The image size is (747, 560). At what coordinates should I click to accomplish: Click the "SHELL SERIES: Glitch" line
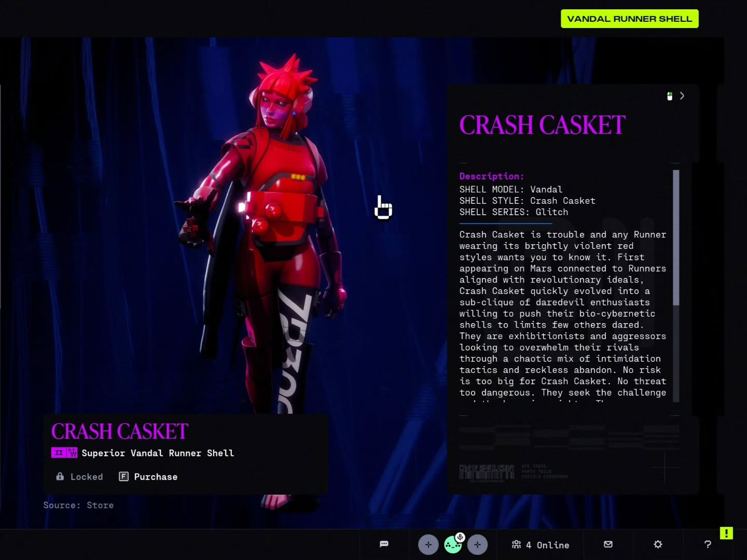[x=514, y=212]
